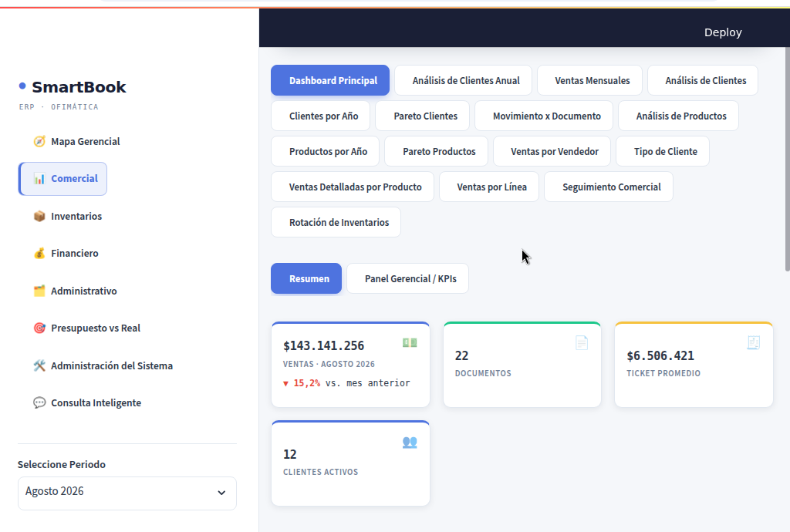Image resolution: width=790 pixels, height=532 pixels.
Task: Click the SmartBook logo title
Action: [79, 87]
